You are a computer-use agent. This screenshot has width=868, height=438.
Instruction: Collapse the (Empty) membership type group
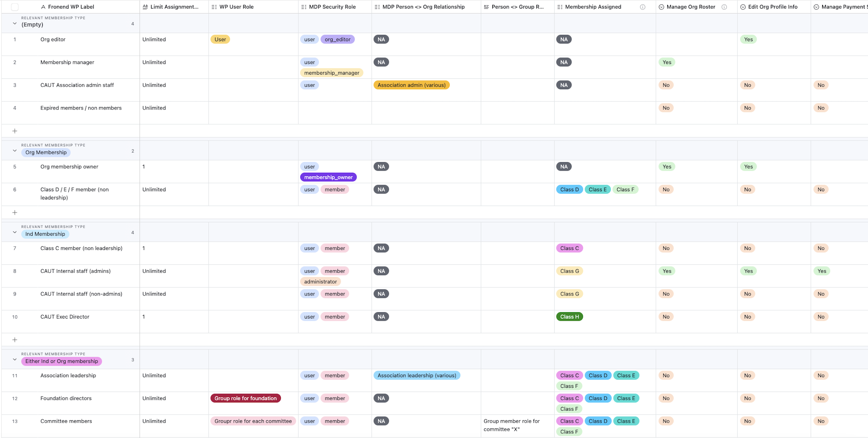[x=15, y=23]
